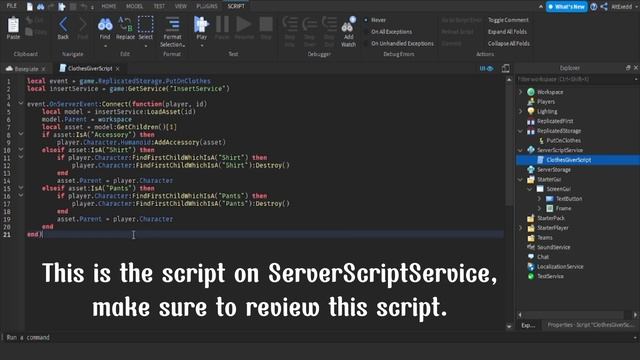This screenshot has width=640, height=360.
Task: Switch to the TEST ribbon tab
Action: point(159,6)
